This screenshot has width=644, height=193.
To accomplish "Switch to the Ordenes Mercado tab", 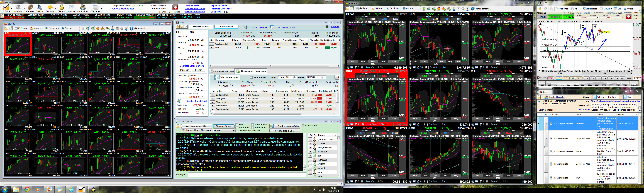I will (x=222, y=71).
